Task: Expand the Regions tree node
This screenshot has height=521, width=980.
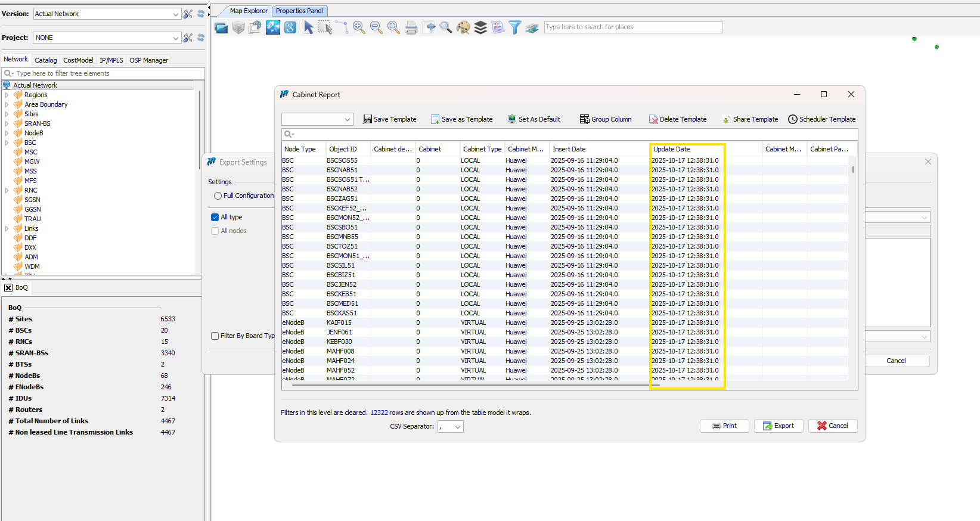Action: tap(7, 95)
